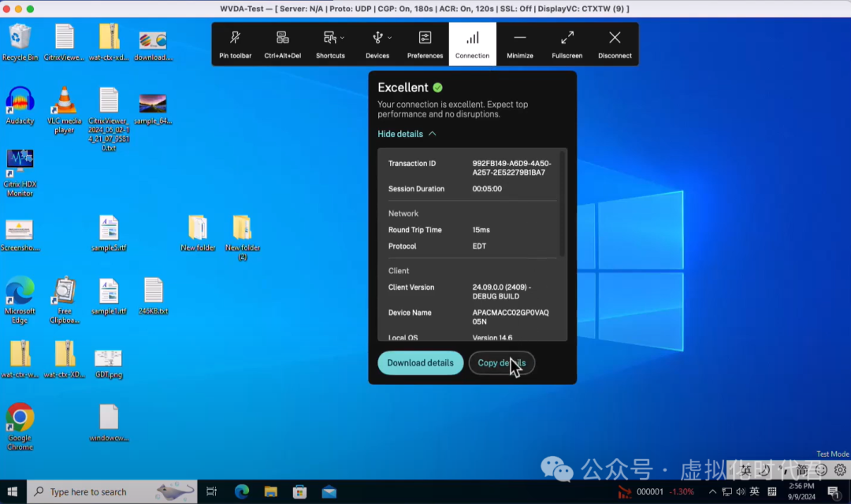Select the CitrixViewer_2024_06_02 txt file
Screen dimensions: 851x504
coord(109,120)
